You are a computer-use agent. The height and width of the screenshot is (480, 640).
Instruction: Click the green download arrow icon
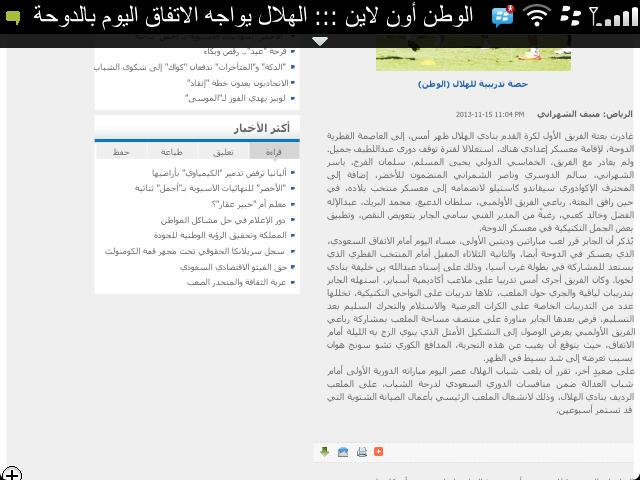point(324,451)
